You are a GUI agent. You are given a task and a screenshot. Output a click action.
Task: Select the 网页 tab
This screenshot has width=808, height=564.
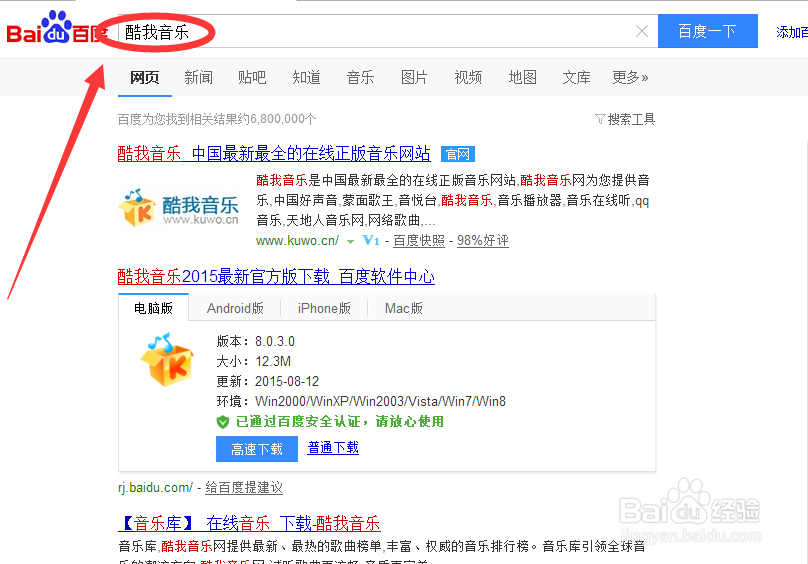[x=144, y=77]
